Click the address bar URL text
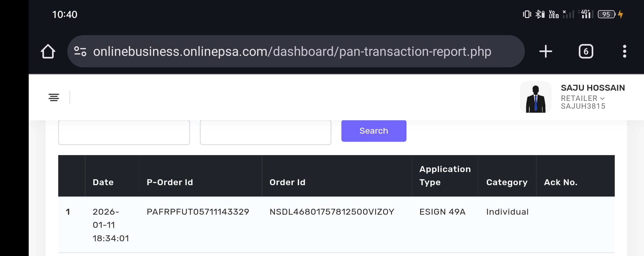The width and height of the screenshot is (644, 256). coord(292,51)
